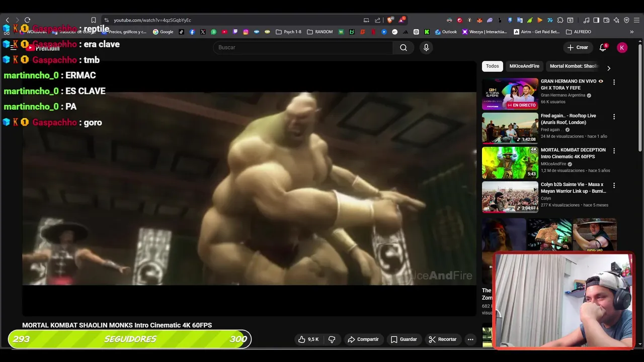Open the Twitch bookmark icon

235,32
